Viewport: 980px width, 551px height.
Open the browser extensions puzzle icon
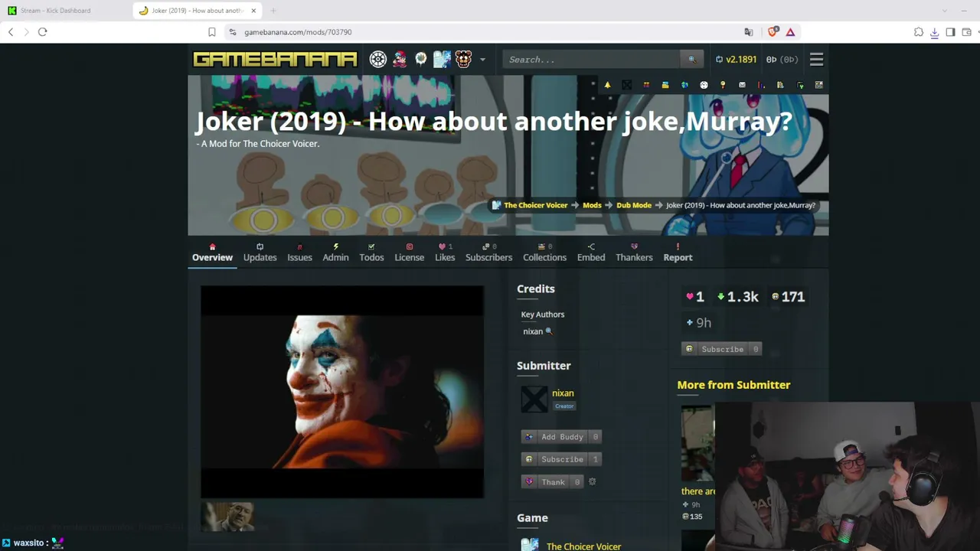[919, 32]
